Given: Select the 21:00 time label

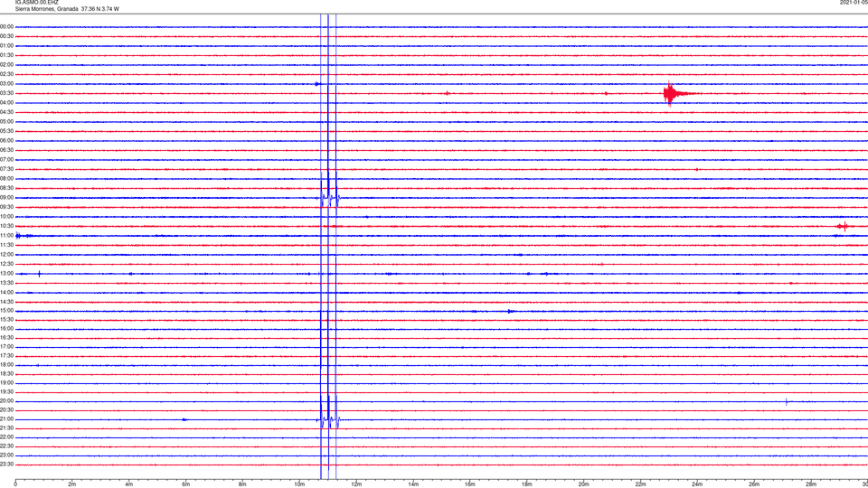Looking at the screenshot, I should tap(6, 418).
